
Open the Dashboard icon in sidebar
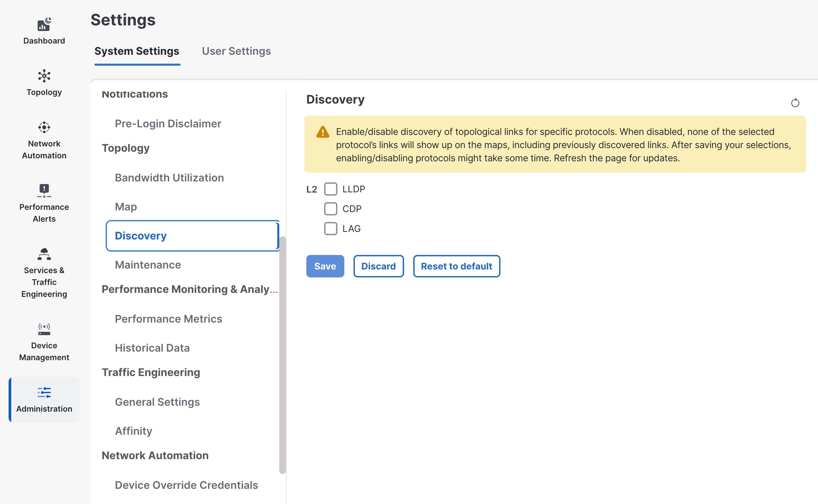(44, 24)
